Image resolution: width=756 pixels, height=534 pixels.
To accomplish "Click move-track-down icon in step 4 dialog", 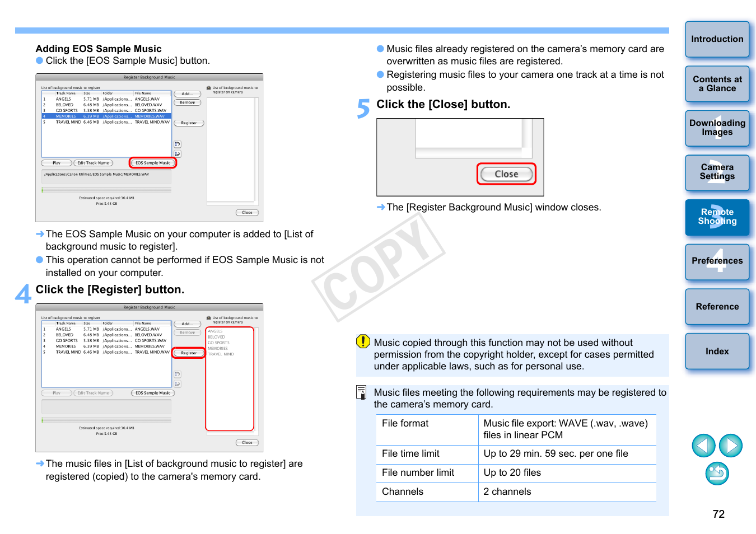I will [178, 384].
